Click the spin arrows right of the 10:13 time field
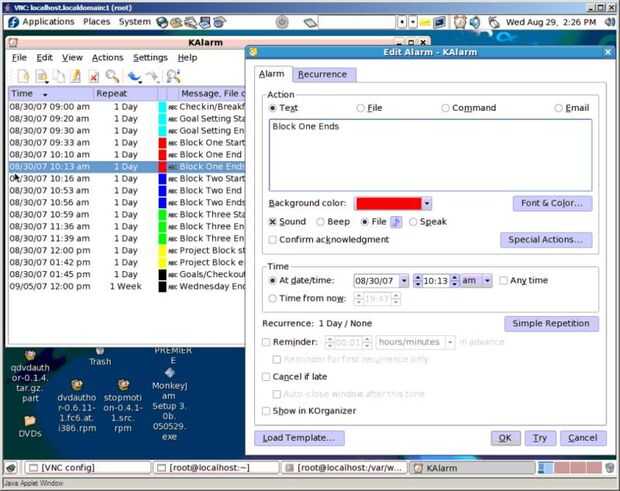Image resolution: width=620 pixels, height=491 pixels. (x=455, y=281)
